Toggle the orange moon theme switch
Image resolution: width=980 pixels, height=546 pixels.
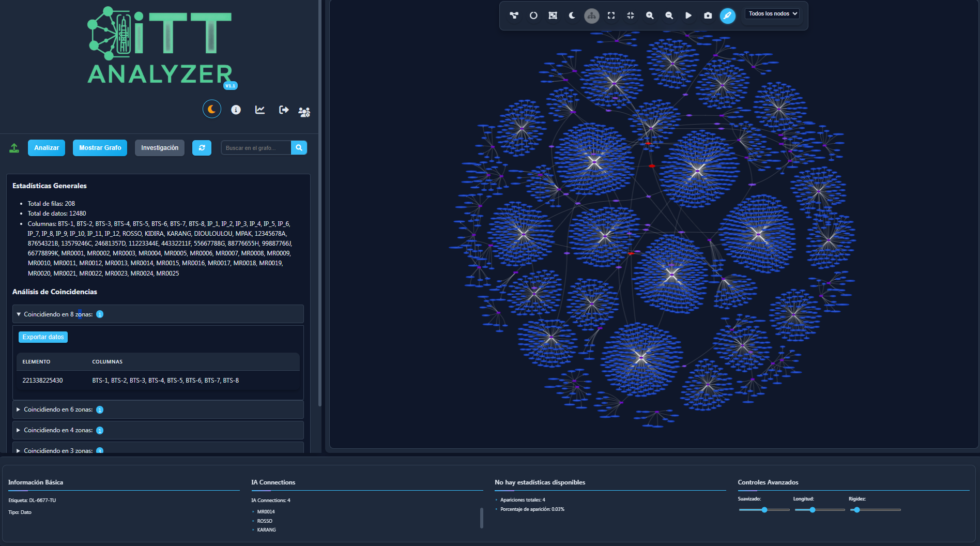point(212,109)
